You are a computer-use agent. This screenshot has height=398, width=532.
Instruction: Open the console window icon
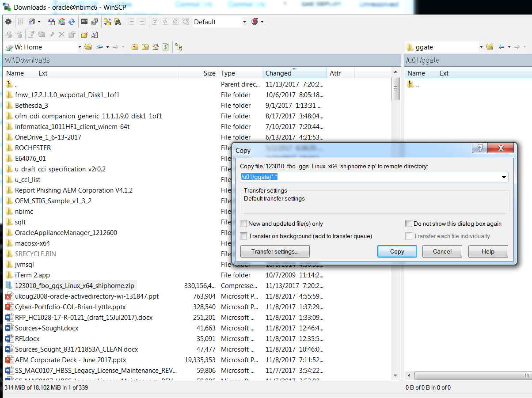click(x=84, y=22)
